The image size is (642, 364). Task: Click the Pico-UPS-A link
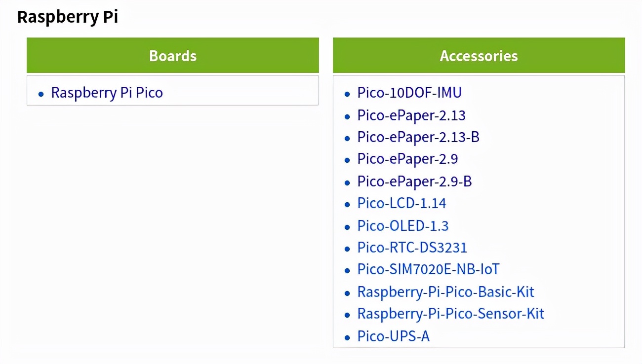point(393,336)
